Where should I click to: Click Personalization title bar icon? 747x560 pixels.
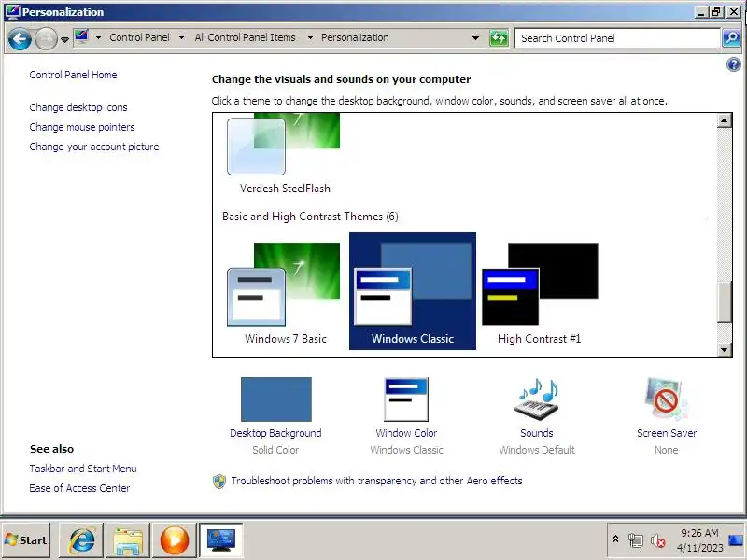pyautogui.click(x=12, y=11)
